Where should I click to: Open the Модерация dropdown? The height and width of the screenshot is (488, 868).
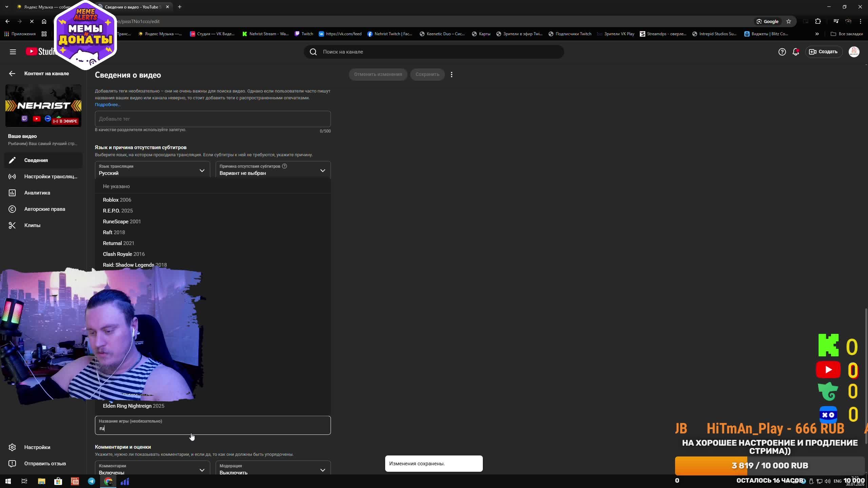click(x=273, y=469)
